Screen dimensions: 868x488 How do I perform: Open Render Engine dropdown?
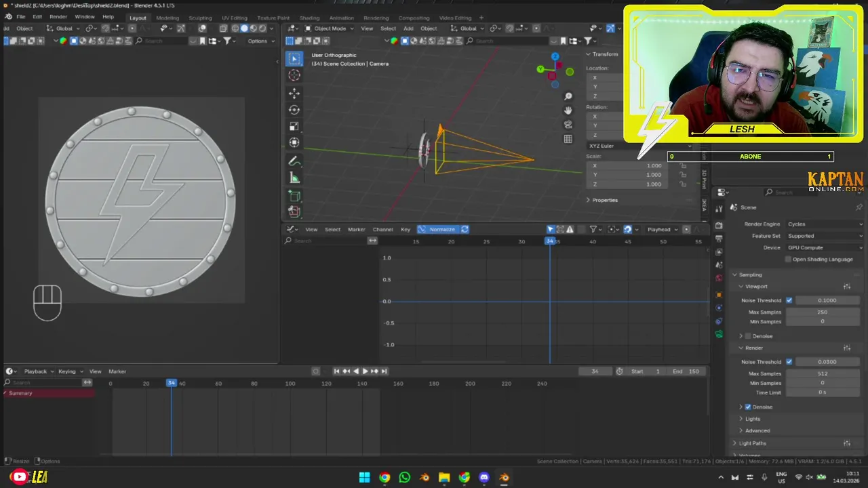825,224
